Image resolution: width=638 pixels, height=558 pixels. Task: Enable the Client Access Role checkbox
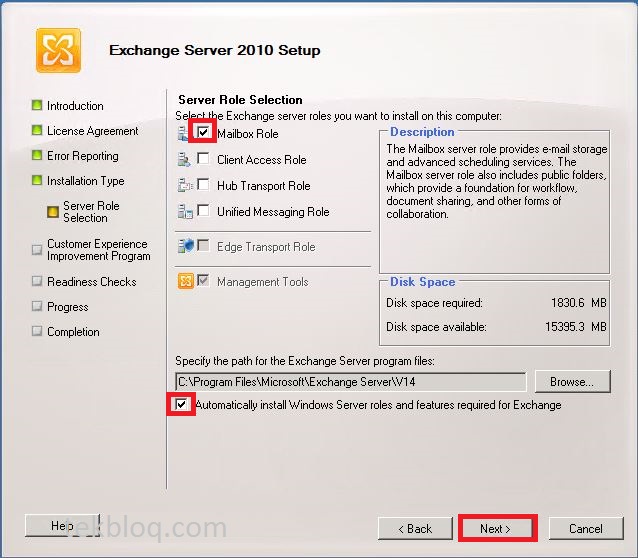point(203,158)
